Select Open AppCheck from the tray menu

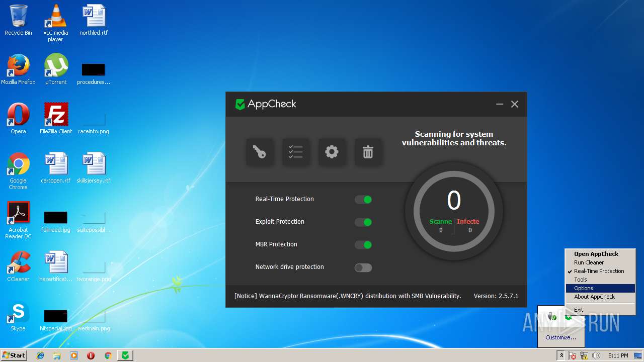[600, 254]
